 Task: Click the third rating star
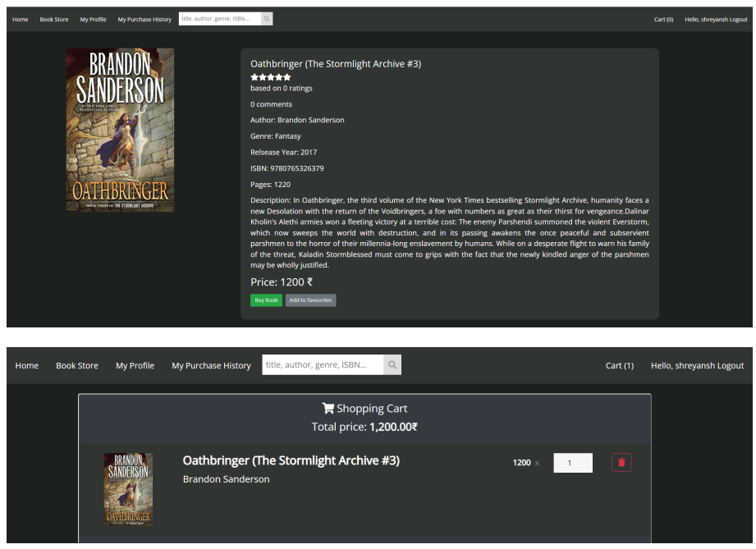click(269, 76)
